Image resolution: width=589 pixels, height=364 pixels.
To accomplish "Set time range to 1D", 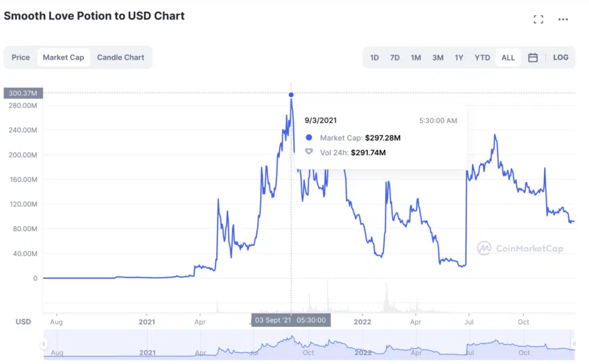I will pyautogui.click(x=374, y=57).
